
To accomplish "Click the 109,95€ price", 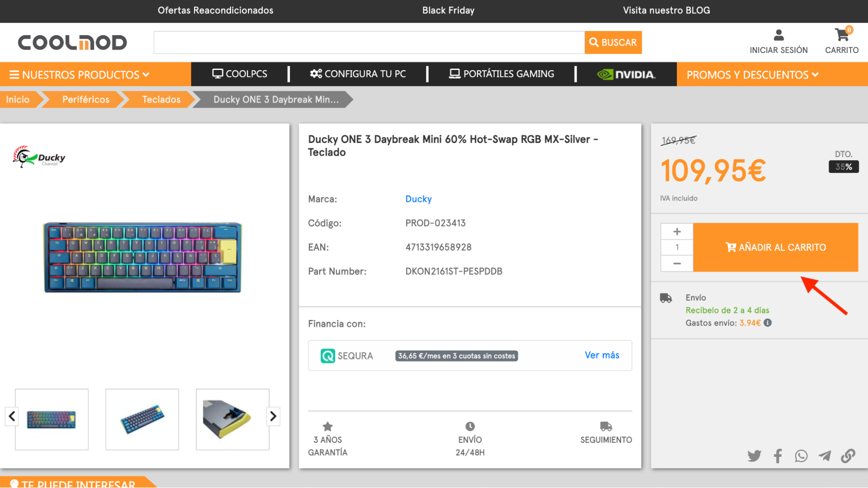I will [x=713, y=171].
